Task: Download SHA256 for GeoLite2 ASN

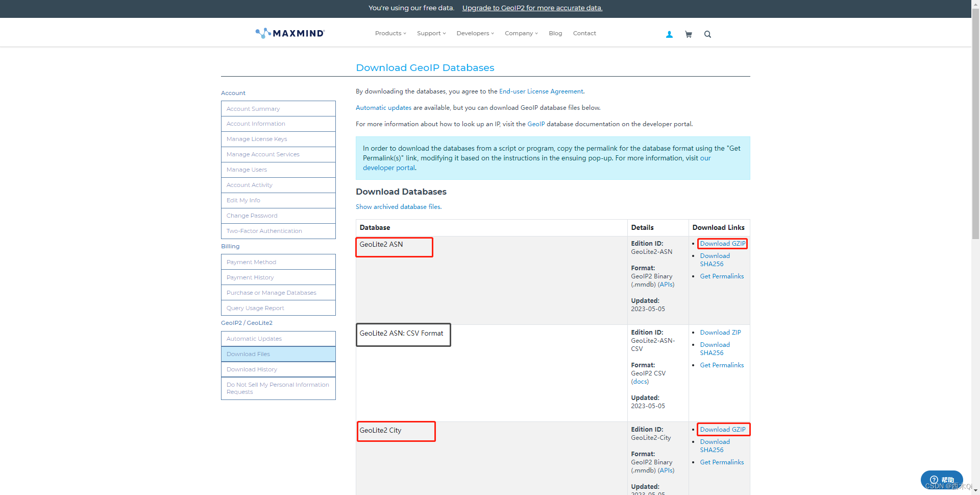Action: click(715, 260)
